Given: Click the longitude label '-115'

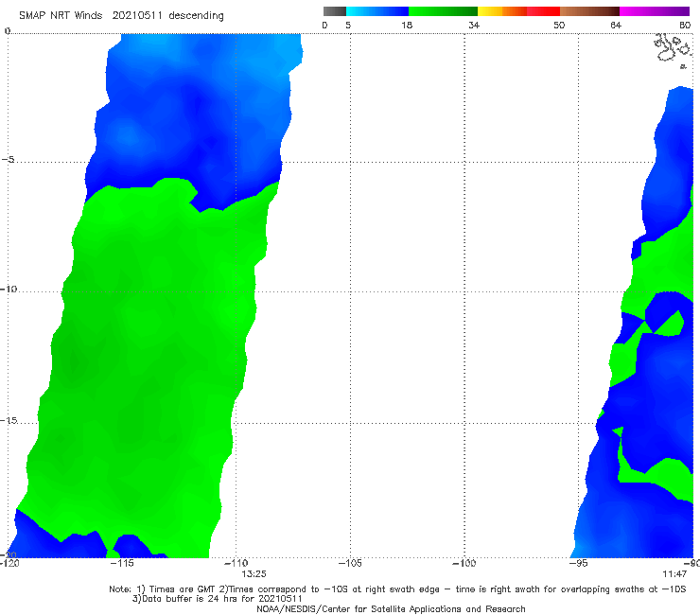Looking at the screenshot, I should [122, 563].
